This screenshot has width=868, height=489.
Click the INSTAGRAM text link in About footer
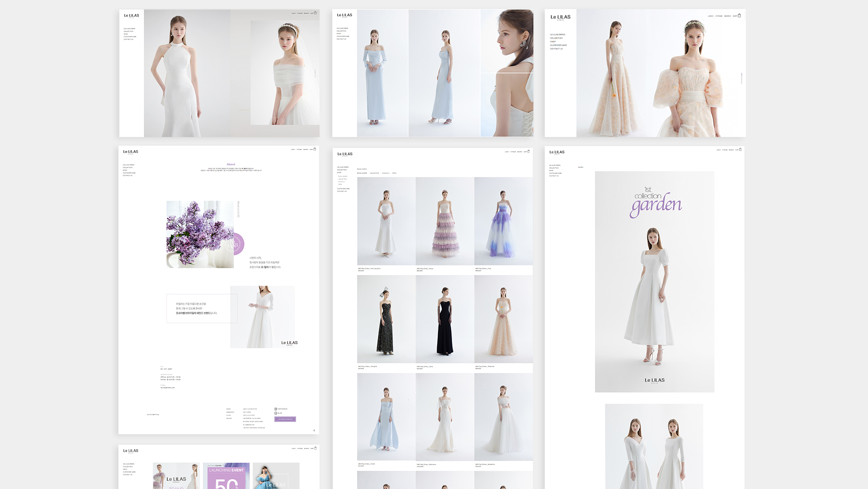pos(282,409)
